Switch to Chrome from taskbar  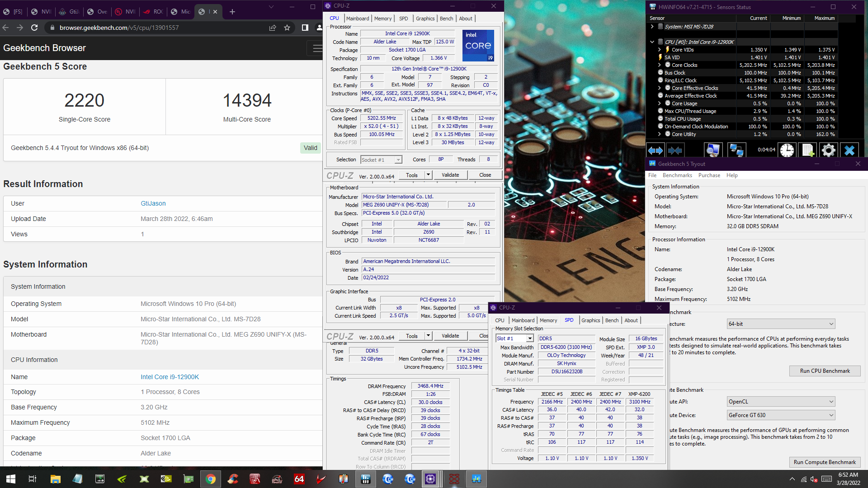coord(211,479)
